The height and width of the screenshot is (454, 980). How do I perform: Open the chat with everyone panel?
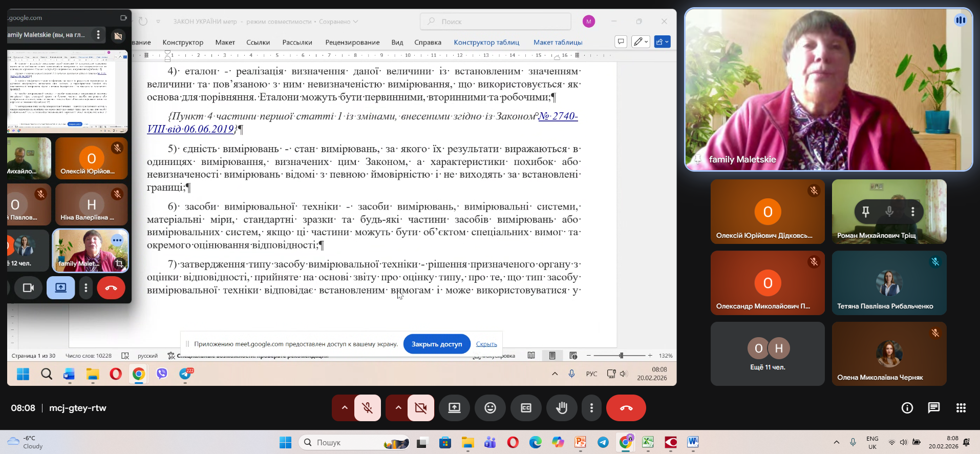click(x=934, y=408)
